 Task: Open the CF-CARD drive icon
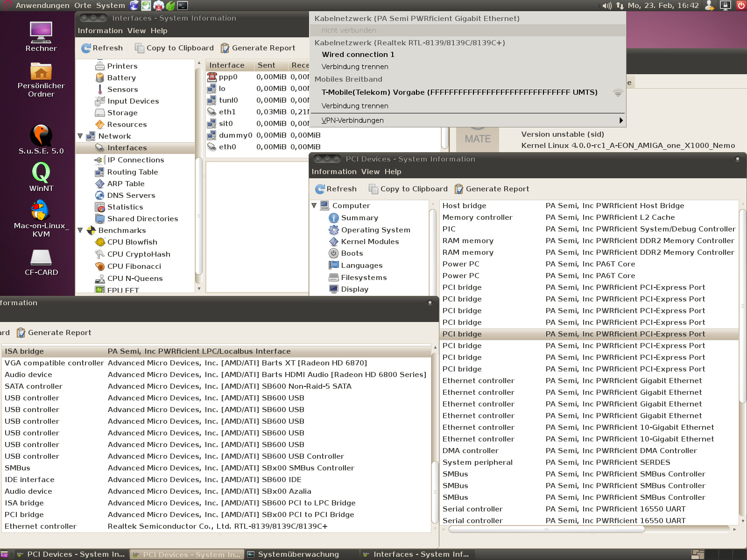tap(41, 258)
